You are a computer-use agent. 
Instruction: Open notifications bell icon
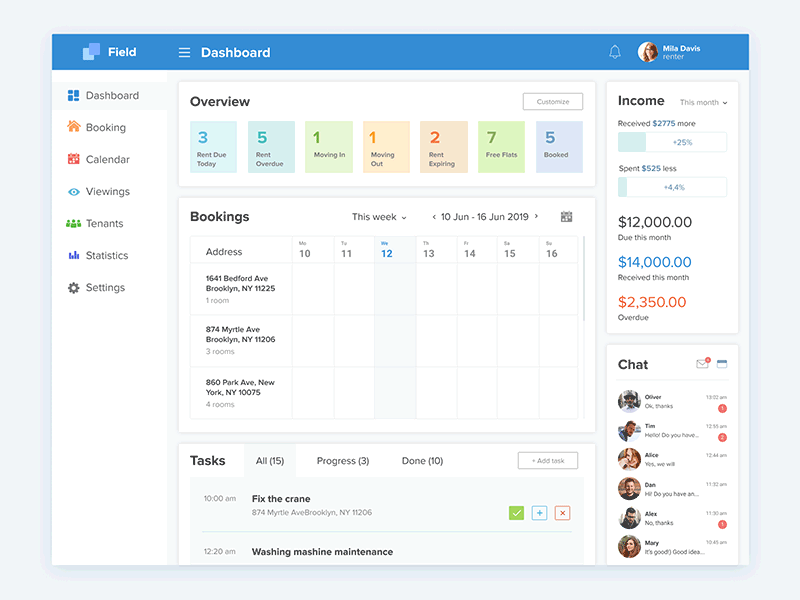[615, 52]
